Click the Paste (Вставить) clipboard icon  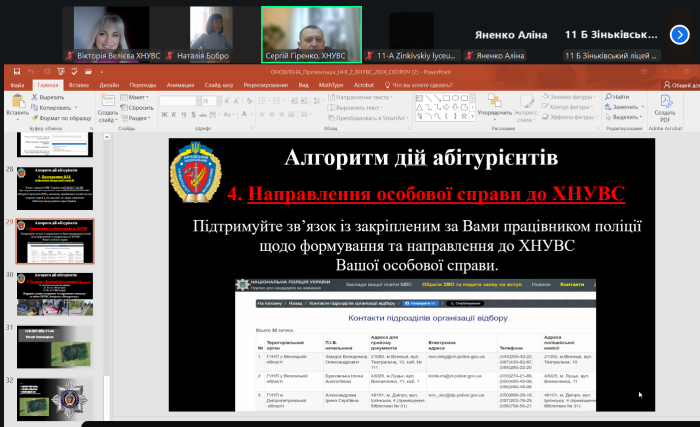[18, 102]
